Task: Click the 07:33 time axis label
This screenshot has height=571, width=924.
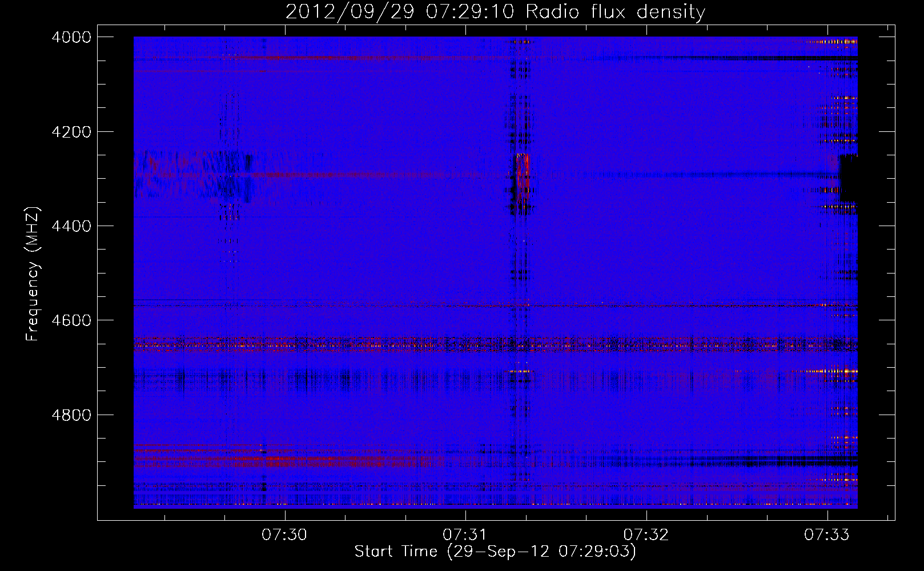Action: pos(827,534)
